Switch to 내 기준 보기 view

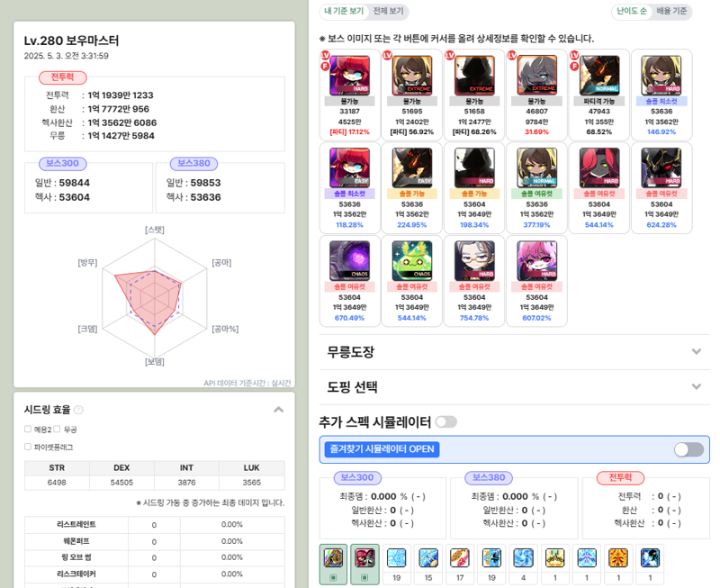pyautogui.click(x=344, y=11)
